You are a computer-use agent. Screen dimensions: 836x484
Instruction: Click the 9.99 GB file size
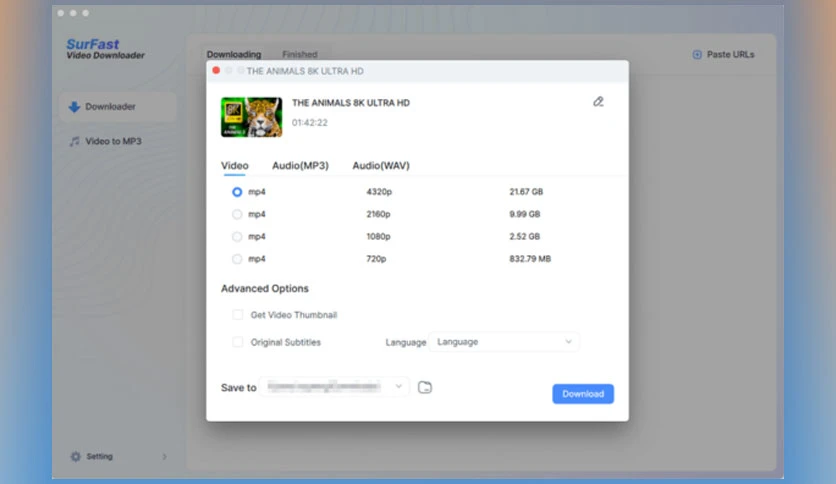click(524, 214)
